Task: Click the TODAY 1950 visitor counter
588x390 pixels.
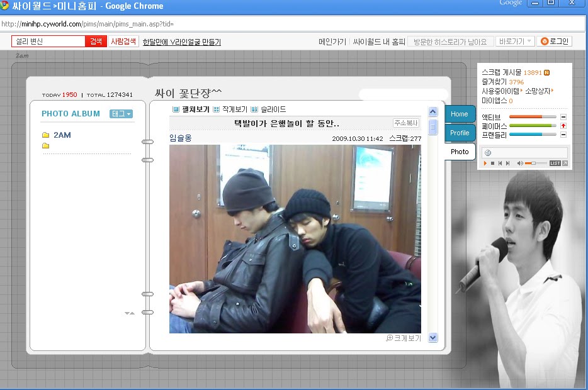Action: click(x=60, y=95)
